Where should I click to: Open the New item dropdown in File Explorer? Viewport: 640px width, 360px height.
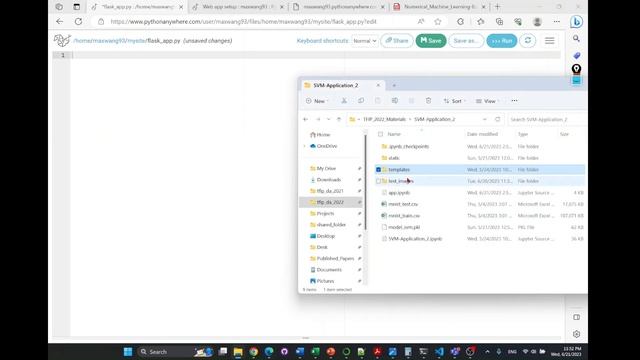(x=317, y=101)
